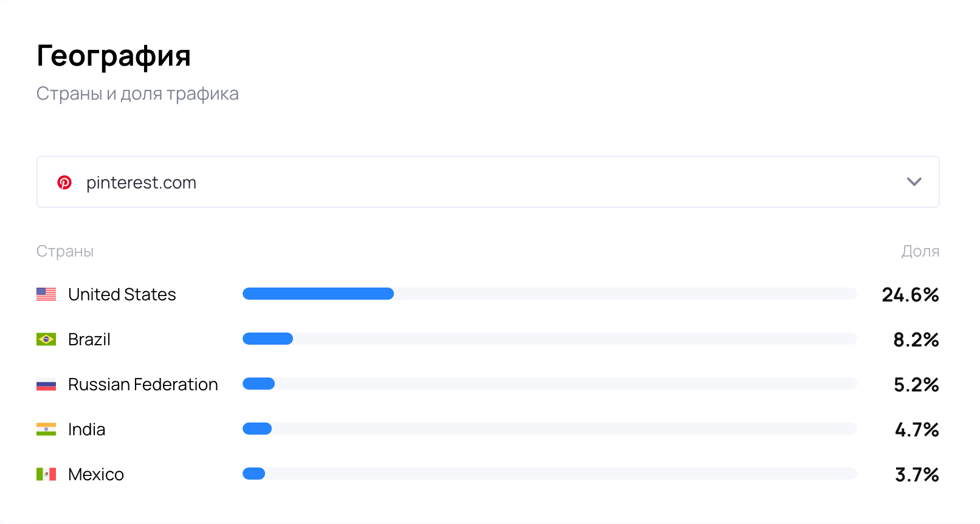The height and width of the screenshot is (524, 980).
Task: Click the Pinterest logo icon
Action: [x=64, y=182]
